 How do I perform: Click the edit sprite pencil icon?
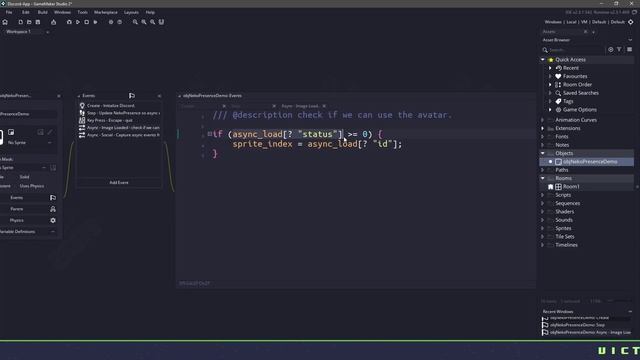(x=50, y=132)
